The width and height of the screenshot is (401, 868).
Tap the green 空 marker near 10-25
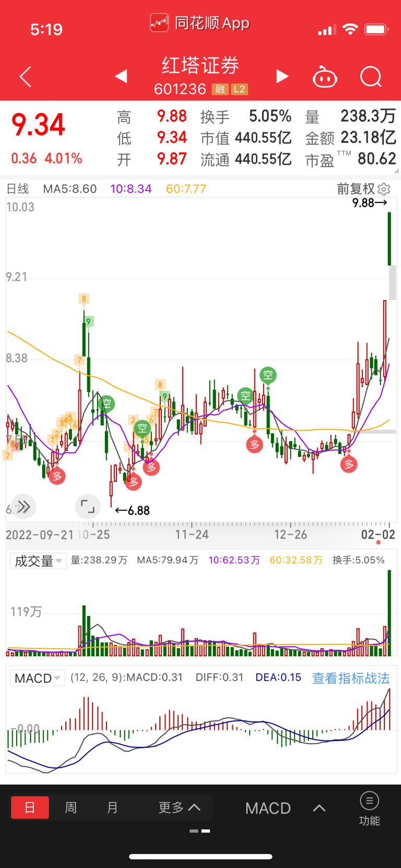(106, 403)
